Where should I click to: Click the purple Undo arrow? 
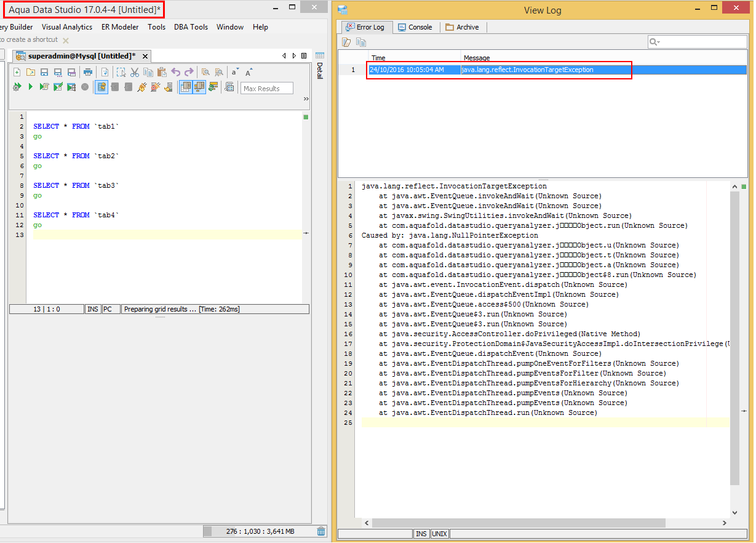click(x=176, y=72)
